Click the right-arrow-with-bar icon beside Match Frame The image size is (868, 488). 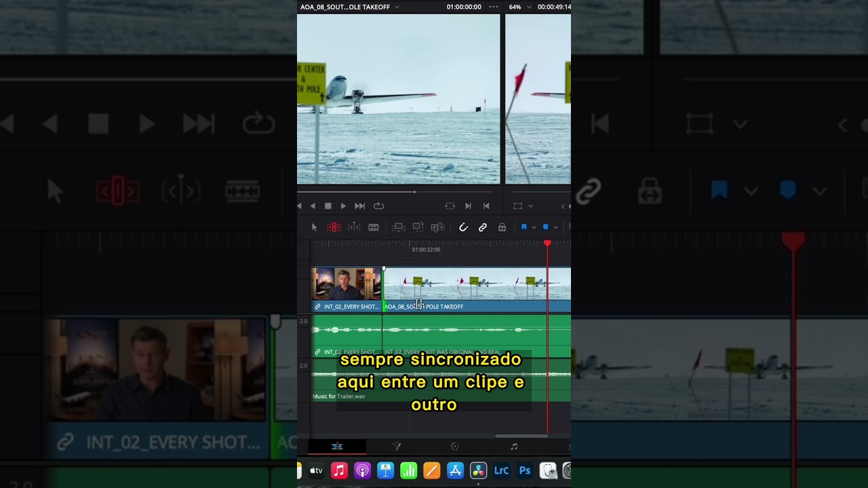point(468,206)
